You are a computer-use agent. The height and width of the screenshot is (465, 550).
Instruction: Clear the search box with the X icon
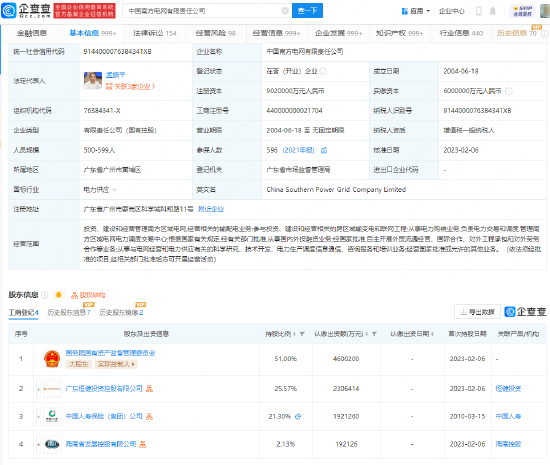[x=285, y=11]
